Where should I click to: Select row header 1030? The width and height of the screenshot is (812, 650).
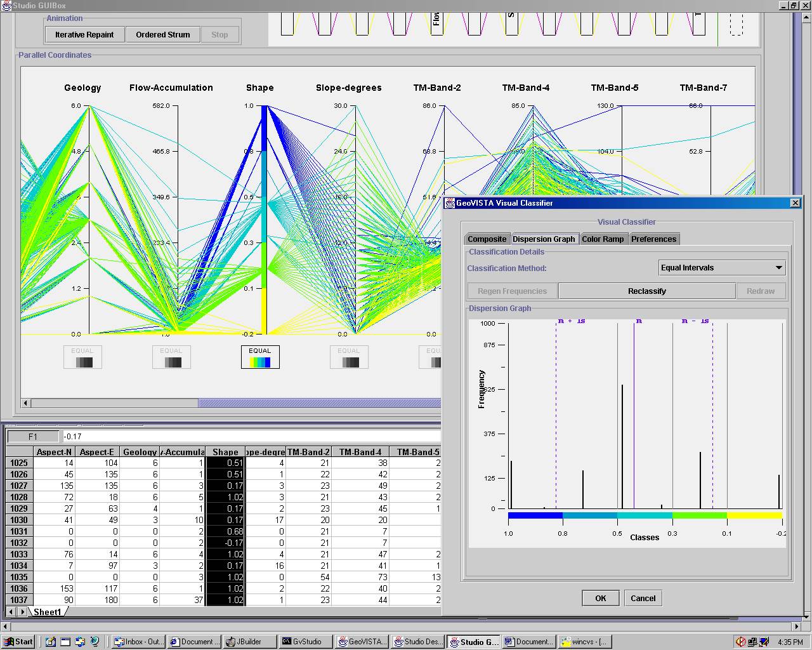click(x=19, y=520)
